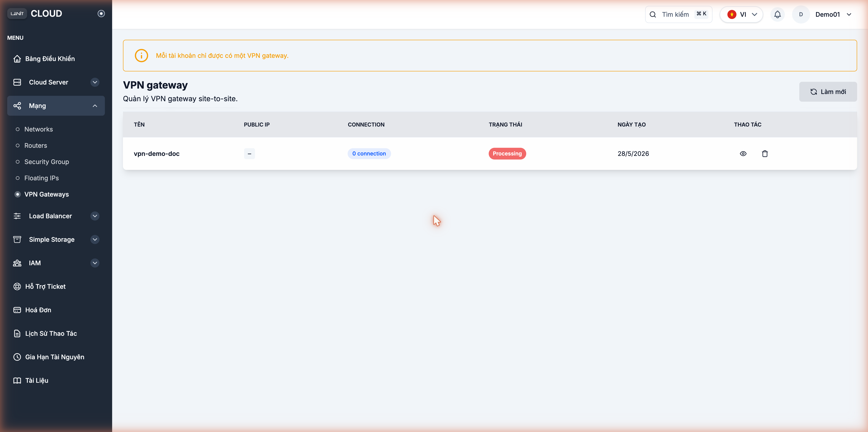Open Hỗ Trợ Ticket page

(x=45, y=286)
